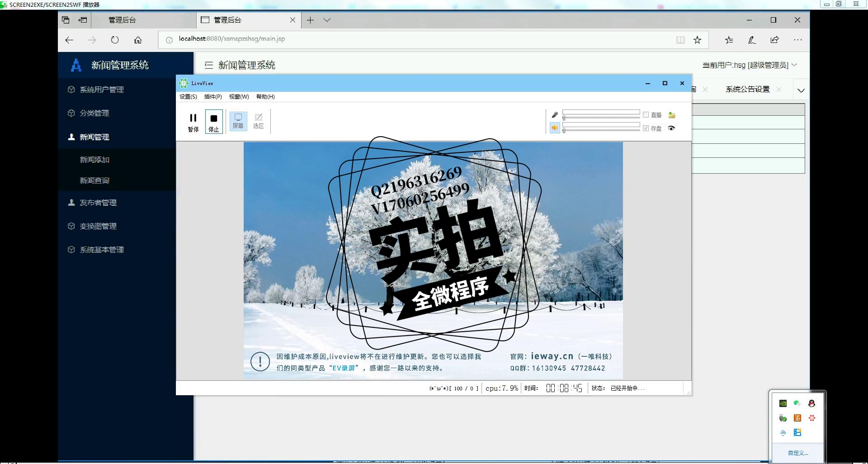Open the LiveView save folder icon
Image resolution: width=868 pixels, height=464 pixels.
[672, 115]
